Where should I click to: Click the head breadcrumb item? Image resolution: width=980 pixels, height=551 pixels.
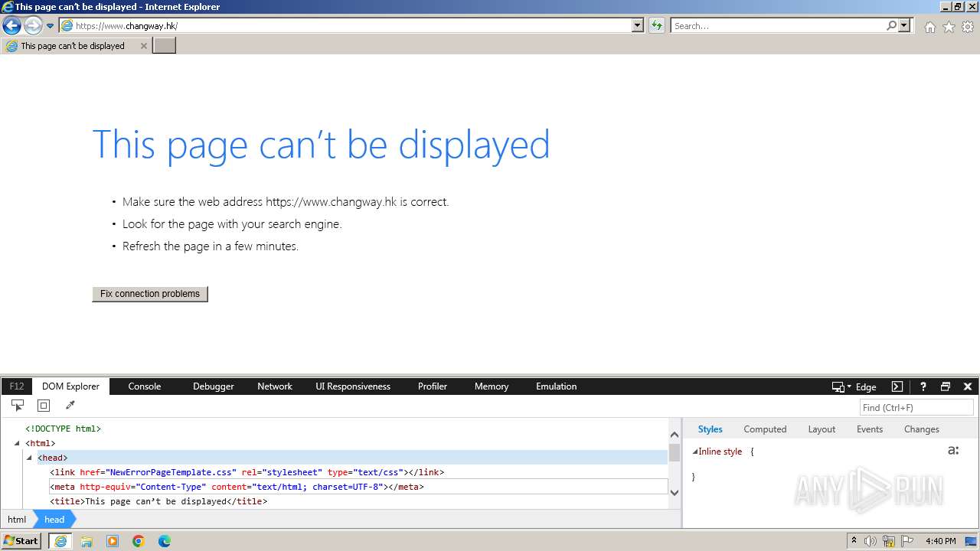pyautogui.click(x=54, y=519)
